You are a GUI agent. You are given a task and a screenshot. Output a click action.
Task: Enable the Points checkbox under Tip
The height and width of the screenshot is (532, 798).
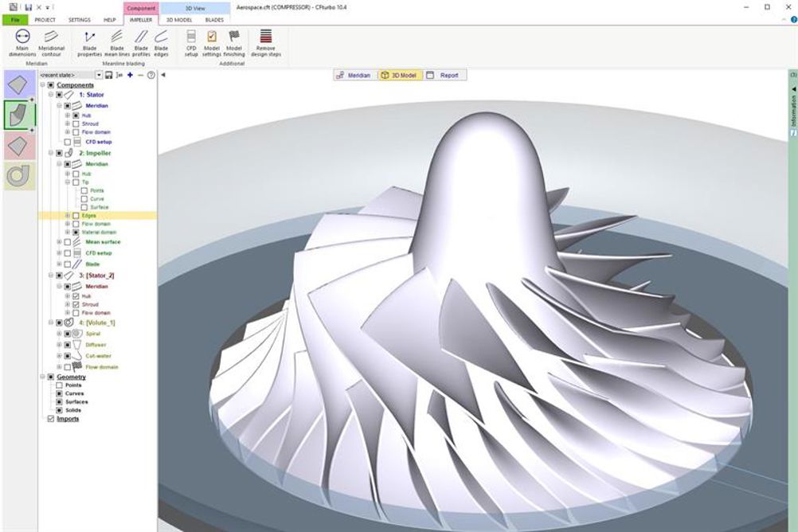click(x=84, y=190)
